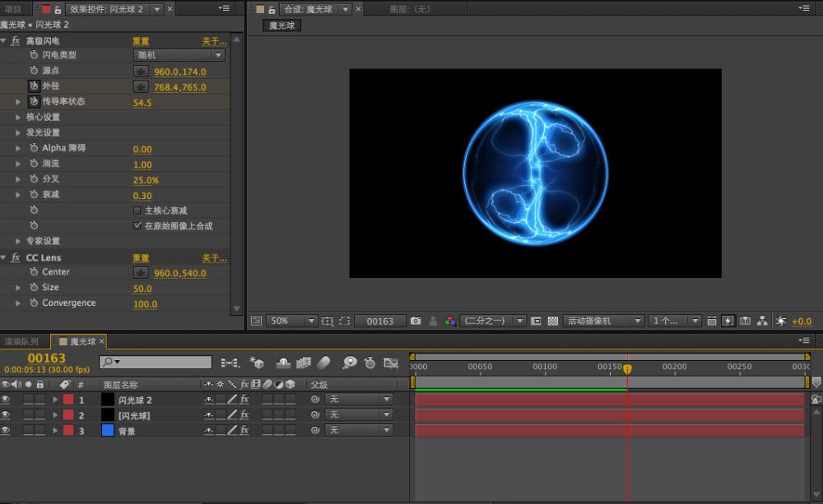
Task: Enable the Draft 3D timeline button
Action: (x=256, y=363)
